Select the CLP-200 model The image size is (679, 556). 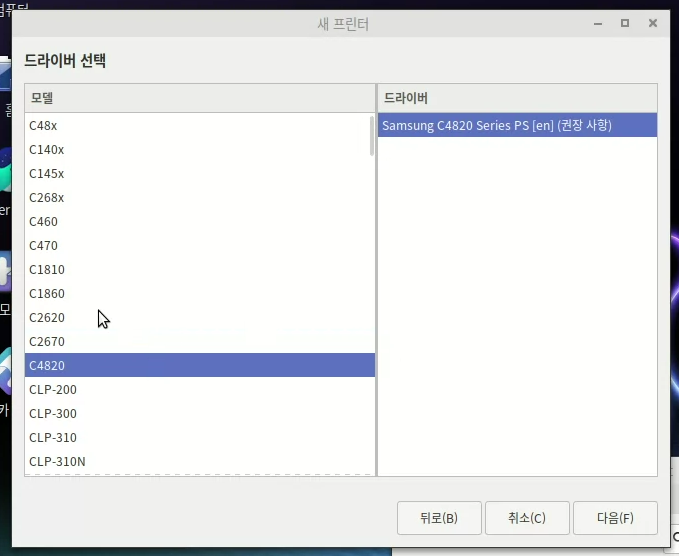200,389
